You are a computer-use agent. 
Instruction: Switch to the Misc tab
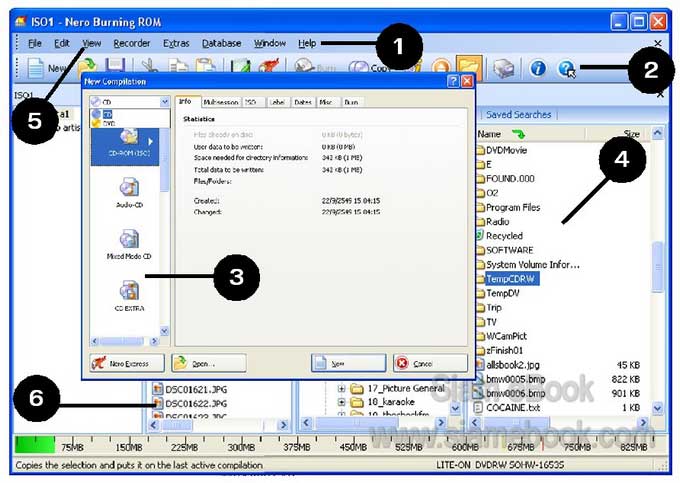click(x=326, y=102)
